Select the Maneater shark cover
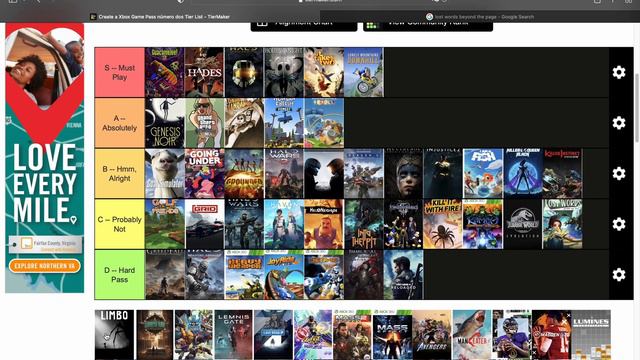This screenshot has height=360, width=640. tap(471, 335)
